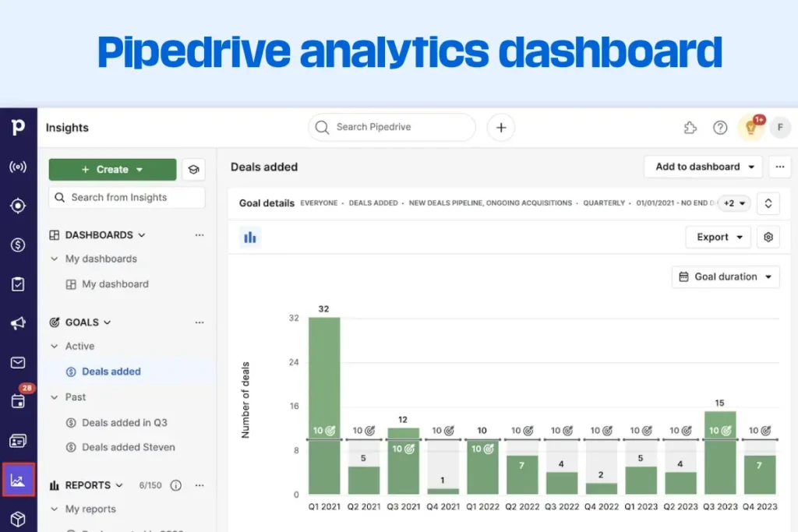Image resolution: width=798 pixels, height=532 pixels.
Task: Open the Goals three-dot menu
Action: click(199, 322)
